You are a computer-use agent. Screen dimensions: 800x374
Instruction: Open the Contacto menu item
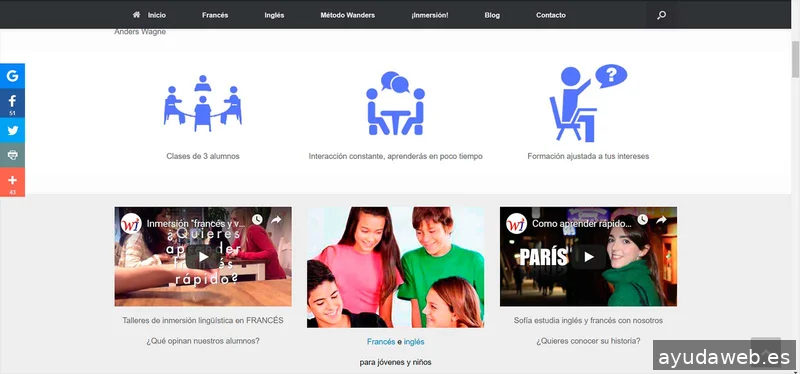pos(551,15)
